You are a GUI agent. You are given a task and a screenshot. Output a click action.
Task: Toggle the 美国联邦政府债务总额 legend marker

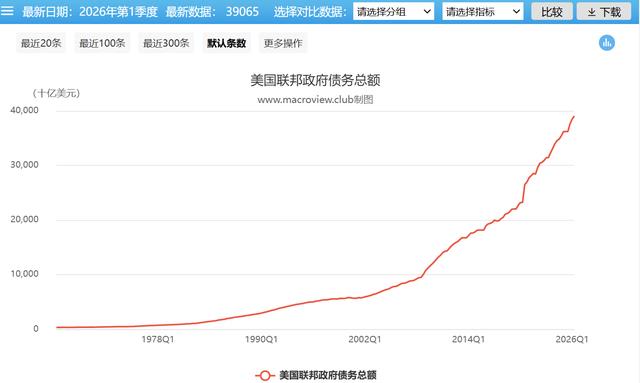(264, 375)
